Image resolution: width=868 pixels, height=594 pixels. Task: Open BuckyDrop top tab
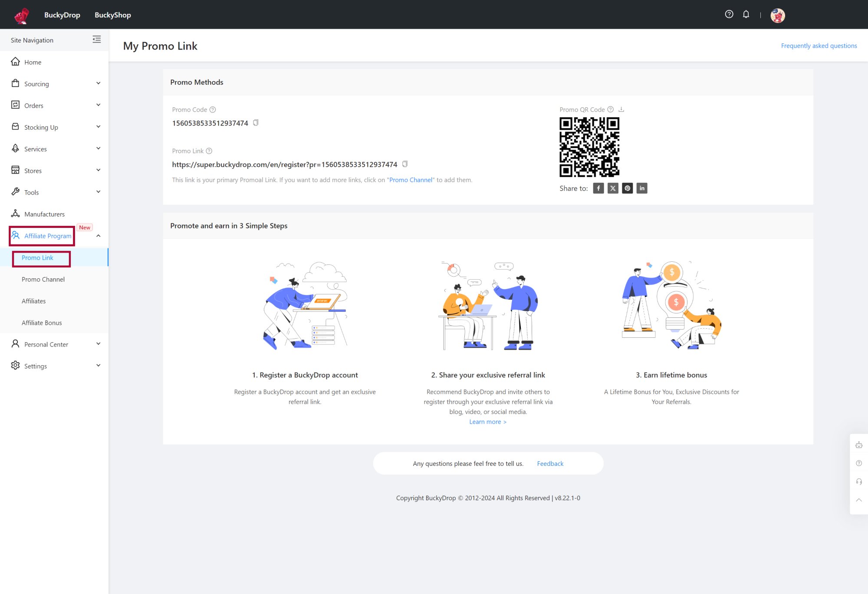62,15
